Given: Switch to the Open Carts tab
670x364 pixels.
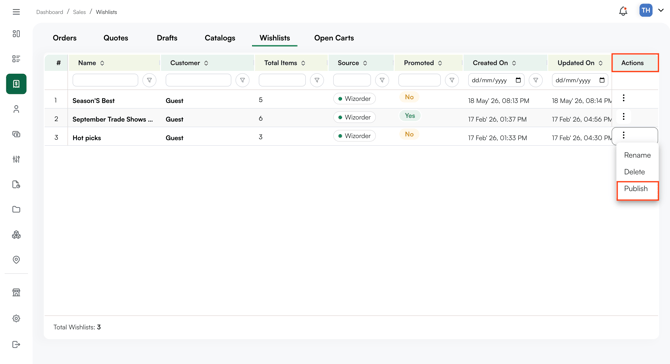Looking at the screenshot, I should [x=334, y=38].
